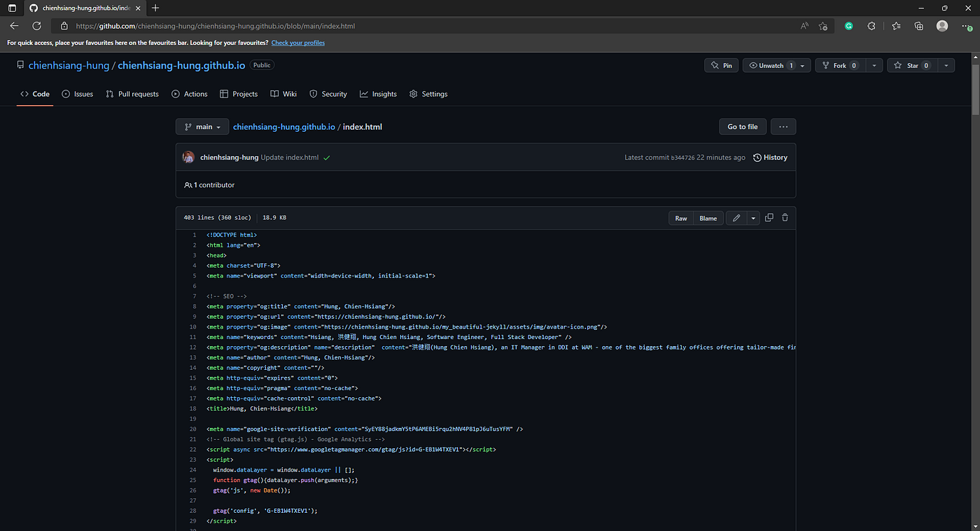Open the Favourites list icon

896,26
